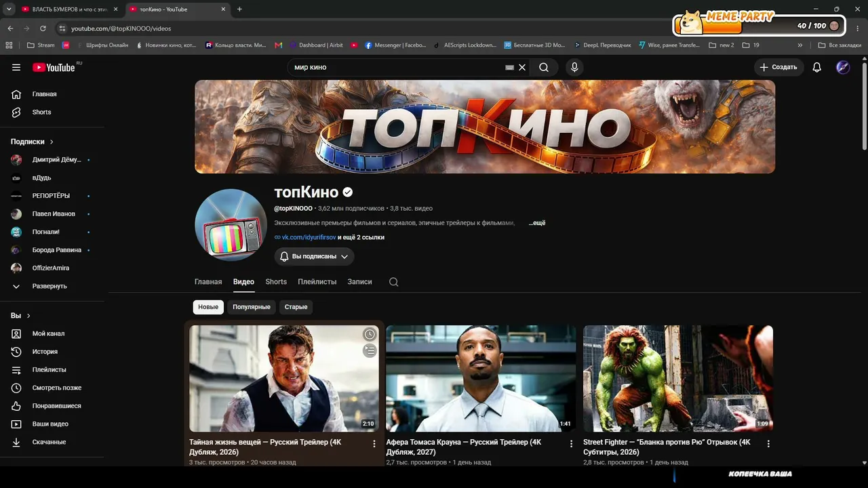
Task: Expand the Вы section
Action: 21,316
